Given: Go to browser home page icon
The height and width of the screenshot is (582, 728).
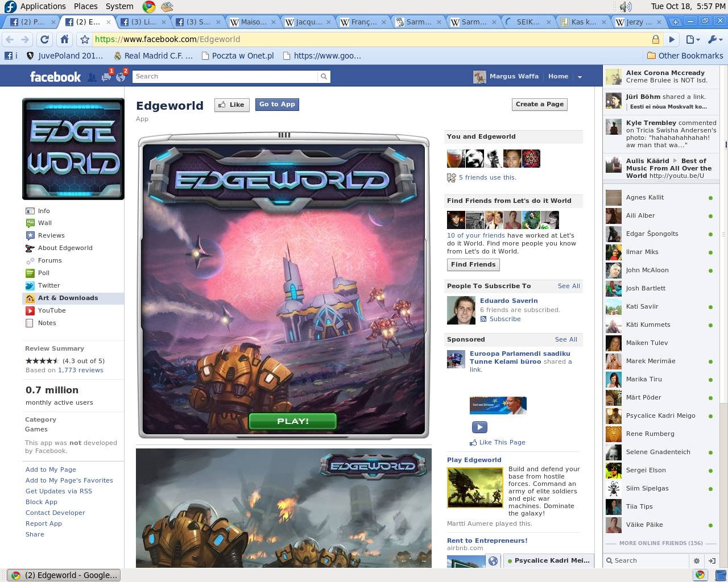Looking at the screenshot, I should pos(64,39).
